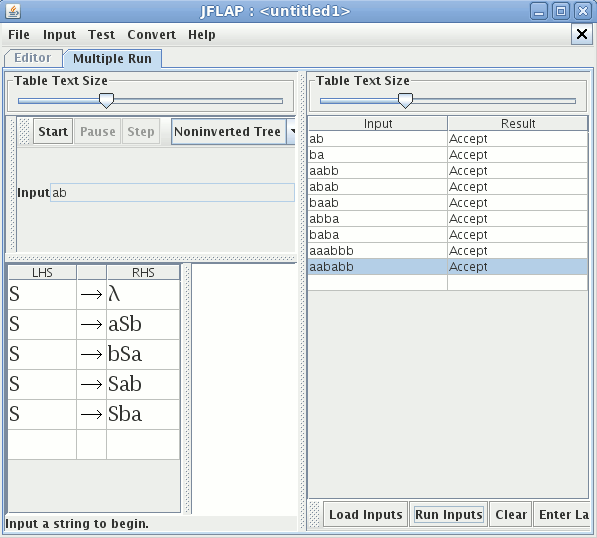Click Load Inputs button
Image resolution: width=597 pixels, height=538 pixels.
tap(366, 514)
